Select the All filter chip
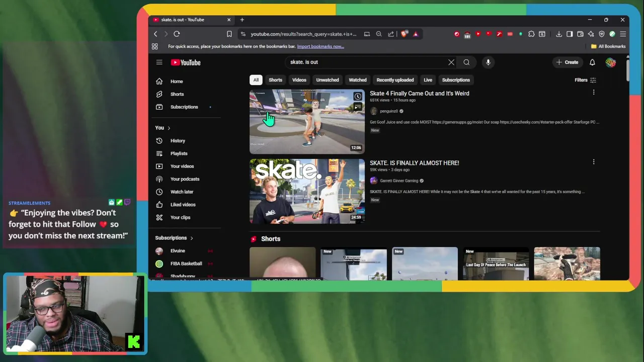 click(256, 80)
